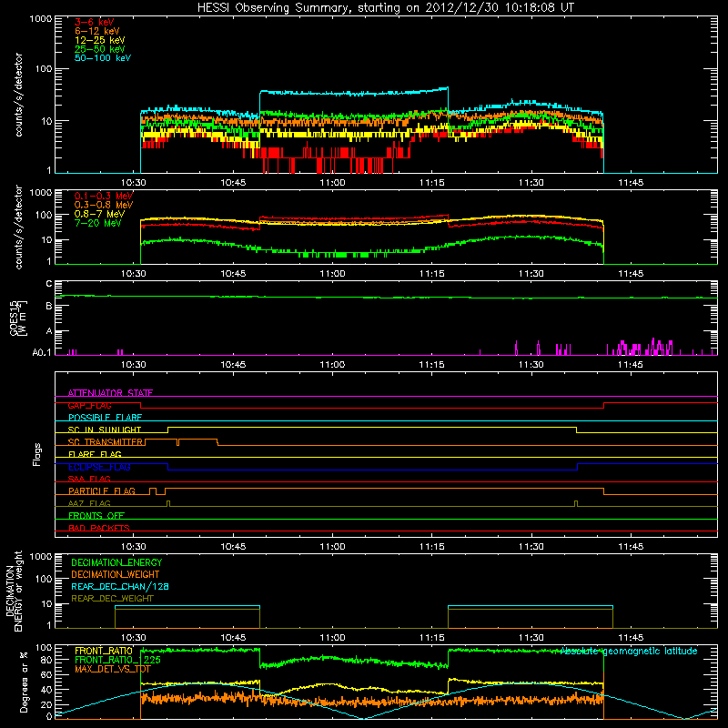Screen dimensions: 728x728
Task: Click the orange 6-12 keV legend label
Action: 97,31
